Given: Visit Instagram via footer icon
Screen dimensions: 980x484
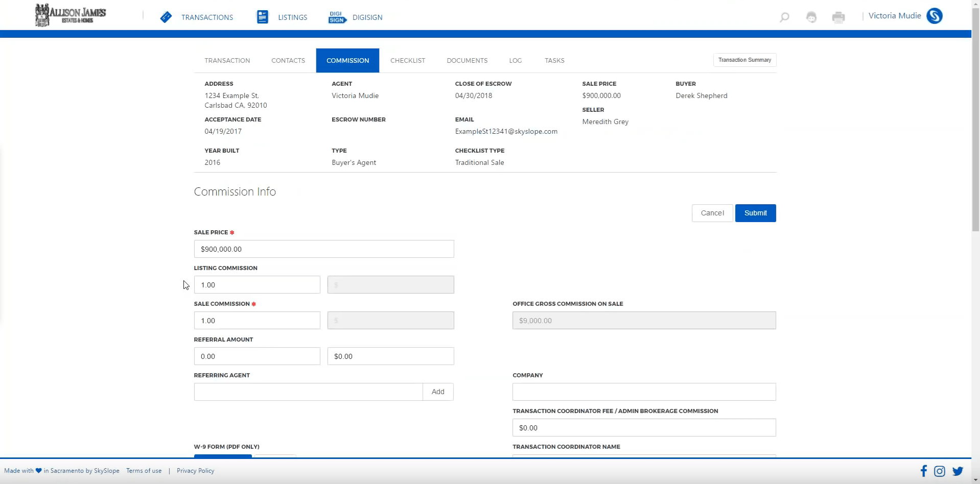Looking at the screenshot, I should click(x=940, y=471).
